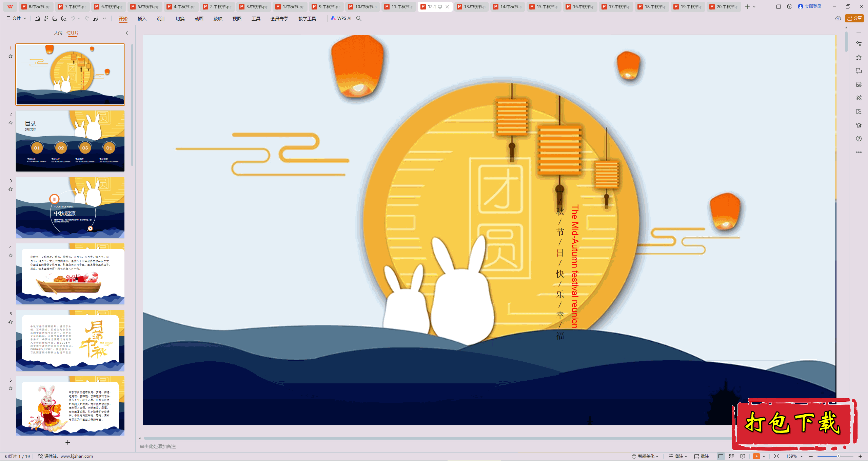Open WPS AI assistant
The width and height of the screenshot is (868, 461).
click(341, 18)
